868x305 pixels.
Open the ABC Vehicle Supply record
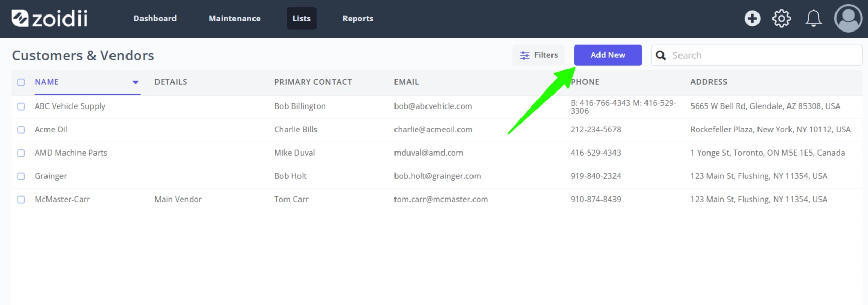point(70,106)
